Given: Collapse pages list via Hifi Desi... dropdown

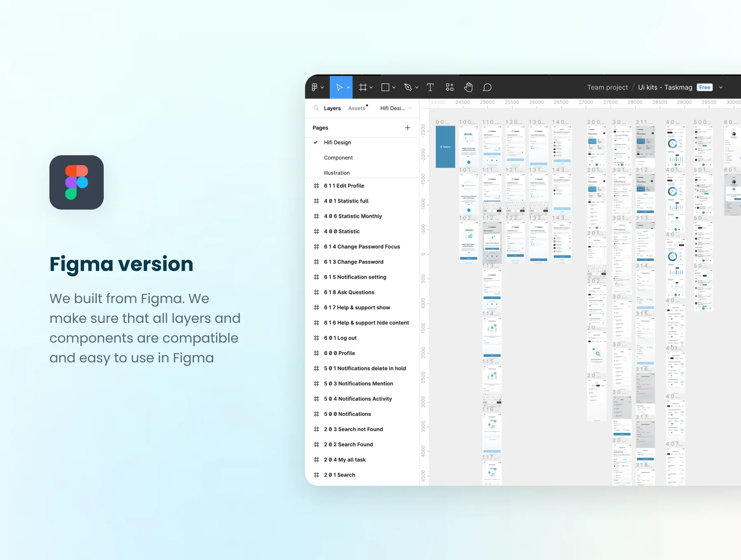Looking at the screenshot, I should tap(396, 108).
